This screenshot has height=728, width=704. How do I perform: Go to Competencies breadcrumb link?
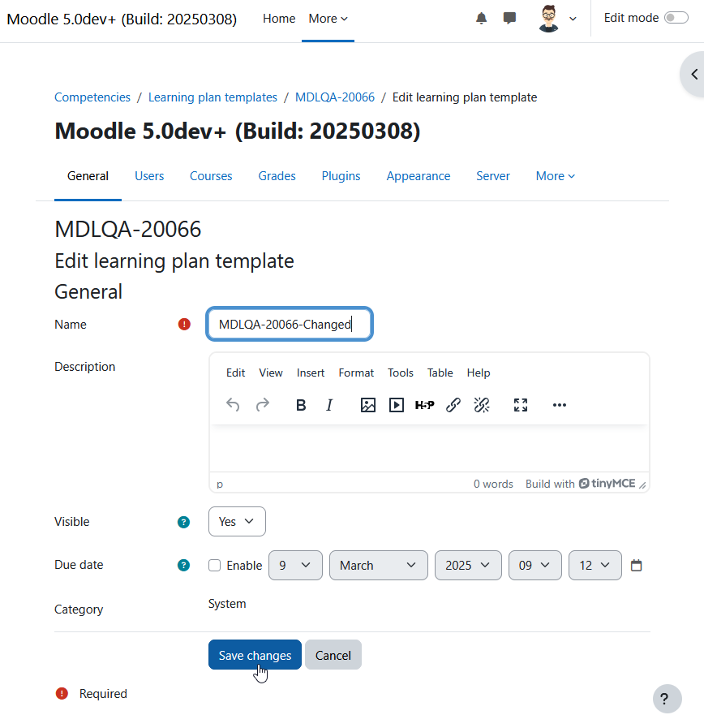92,97
